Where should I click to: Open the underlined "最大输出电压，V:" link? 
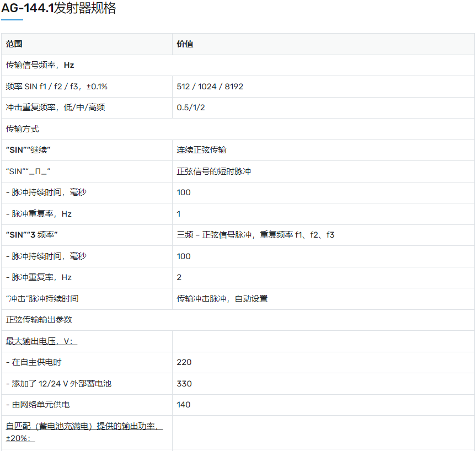click(x=41, y=341)
